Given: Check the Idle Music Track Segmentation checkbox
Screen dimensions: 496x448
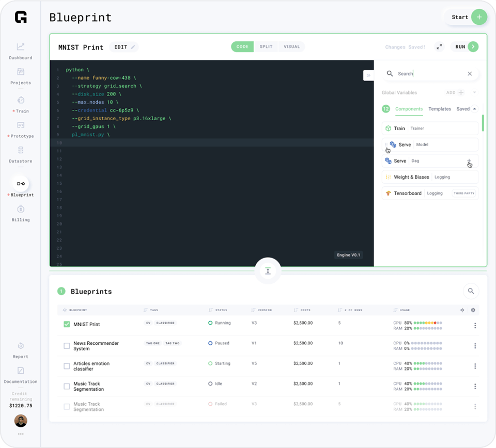Looking at the screenshot, I should coord(67,386).
